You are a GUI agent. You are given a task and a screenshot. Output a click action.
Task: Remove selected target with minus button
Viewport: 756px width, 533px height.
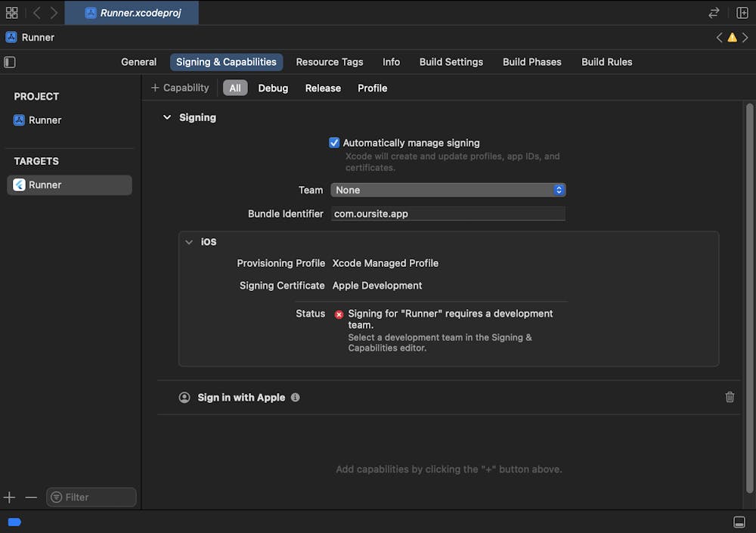pyautogui.click(x=31, y=497)
